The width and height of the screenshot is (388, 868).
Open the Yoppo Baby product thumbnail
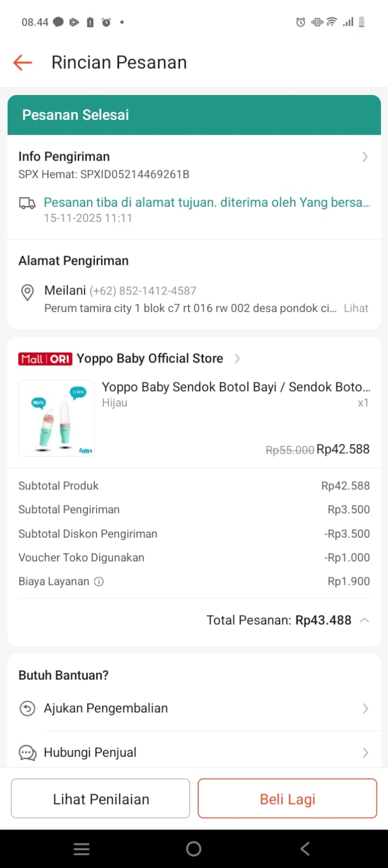point(56,418)
